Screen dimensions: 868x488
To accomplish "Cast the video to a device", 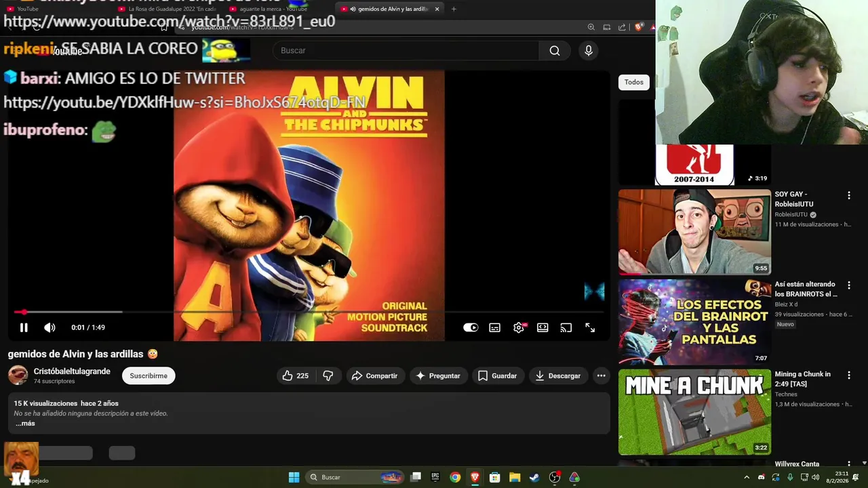I will pyautogui.click(x=566, y=327).
